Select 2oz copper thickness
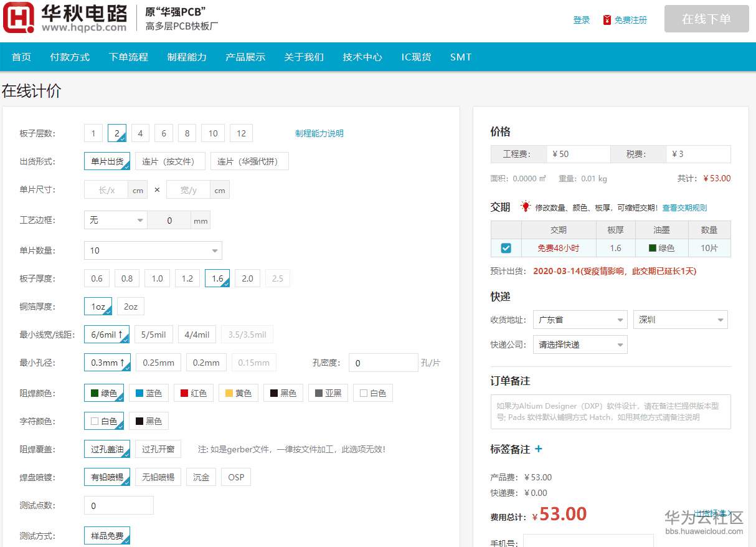Screen dimensions: 756x547 click(x=131, y=307)
